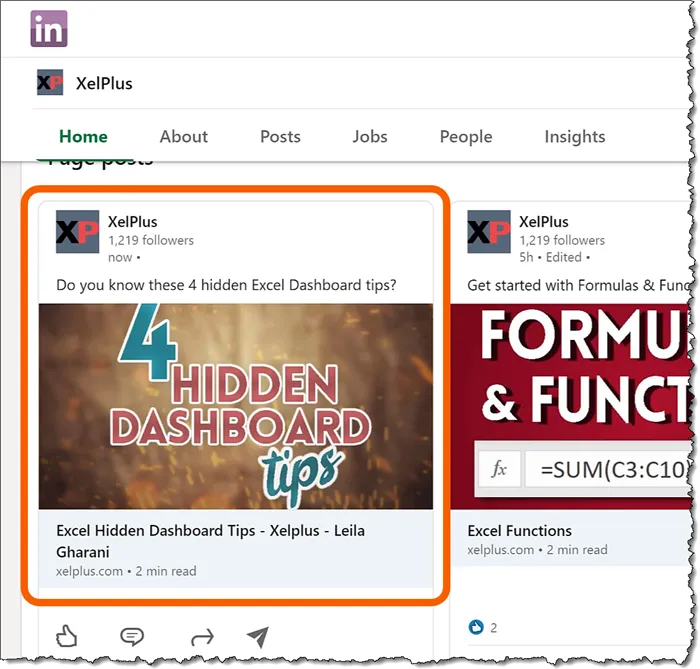Open the Formulas & Functions post image
Image resolution: width=700 pixels, height=669 pixels.
(573, 407)
